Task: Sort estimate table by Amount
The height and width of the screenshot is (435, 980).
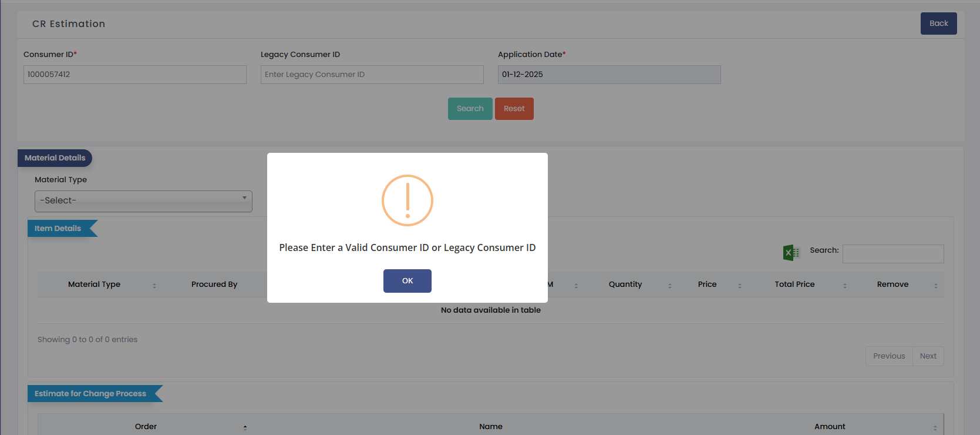Action: [x=830, y=427]
